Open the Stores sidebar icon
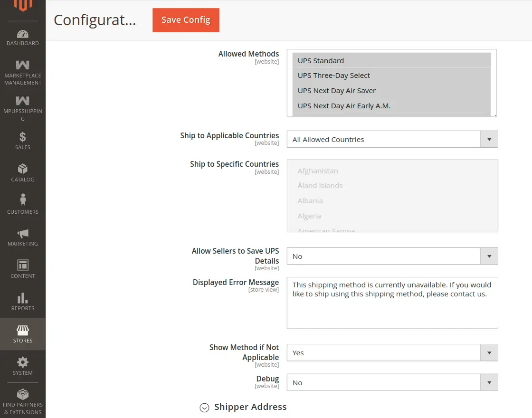Viewport: 532px width, 418px height. tap(22, 333)
